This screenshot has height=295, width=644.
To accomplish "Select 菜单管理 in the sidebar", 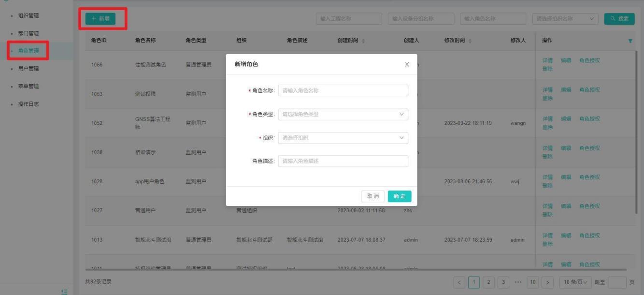I will [x=29, y=87].
